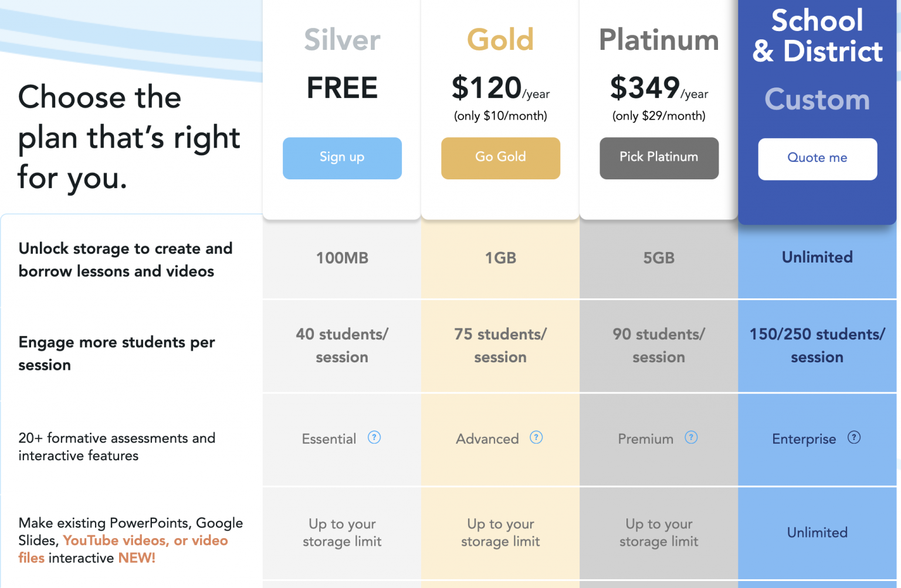Click the Platinum plan heading
The height and width of the screenshot is (588, 901).
coord(659,40)
